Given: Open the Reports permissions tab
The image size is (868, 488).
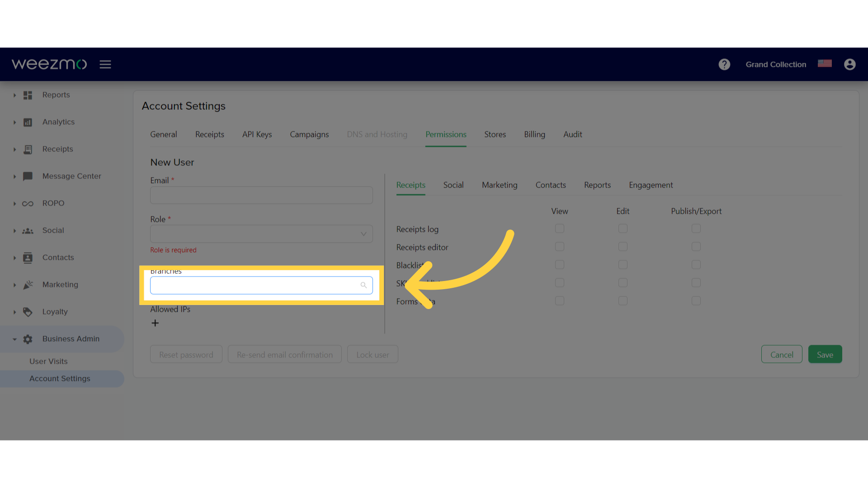Looking at the screenshot, I should pos(597,185).
